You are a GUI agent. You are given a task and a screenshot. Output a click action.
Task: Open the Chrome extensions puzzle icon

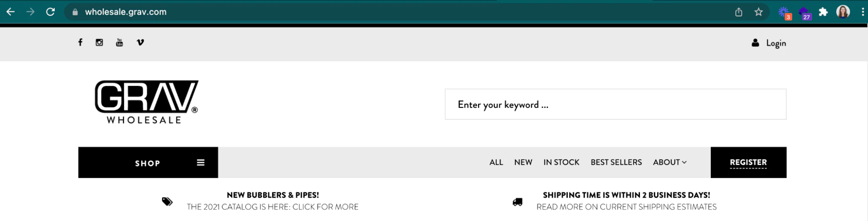point(823,12)
